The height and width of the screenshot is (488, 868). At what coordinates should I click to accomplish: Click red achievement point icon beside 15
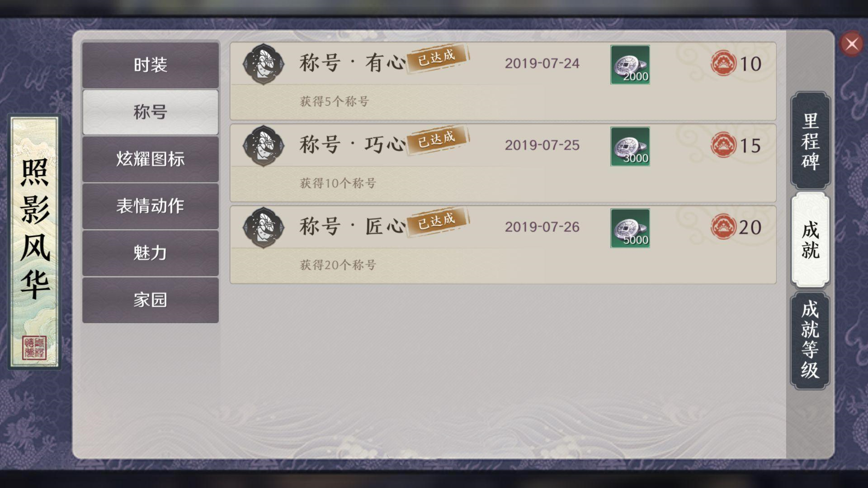click(x=723, y=145)
